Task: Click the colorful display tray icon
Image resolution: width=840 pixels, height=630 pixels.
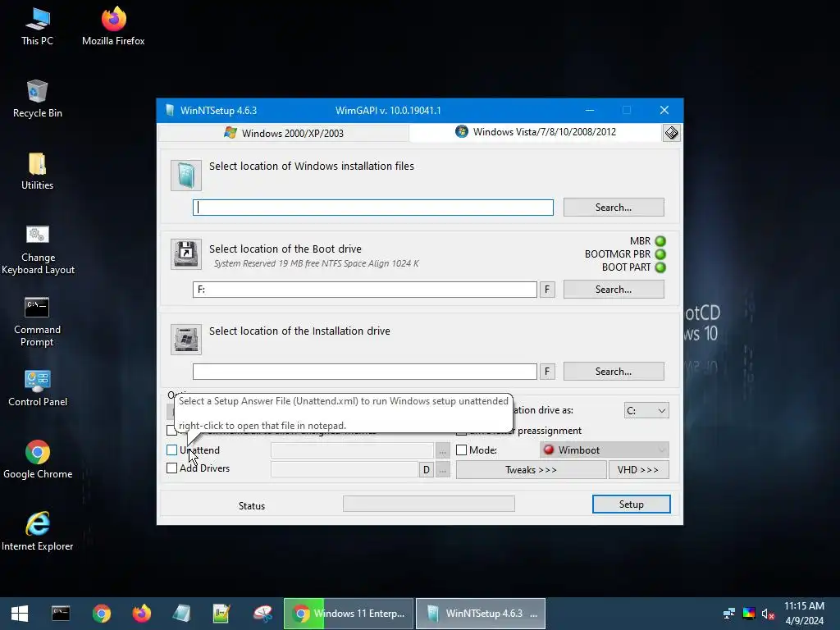Action: tap(749, 614)
